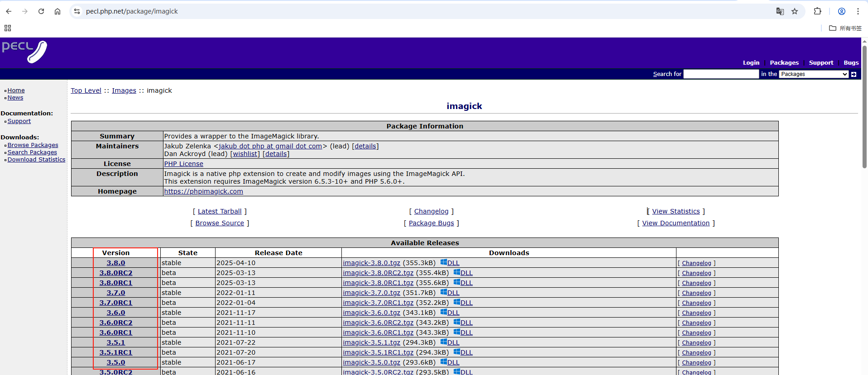Expand the 'in the Packages' search dropdown
868x375 pixels.
coord(814,74)
